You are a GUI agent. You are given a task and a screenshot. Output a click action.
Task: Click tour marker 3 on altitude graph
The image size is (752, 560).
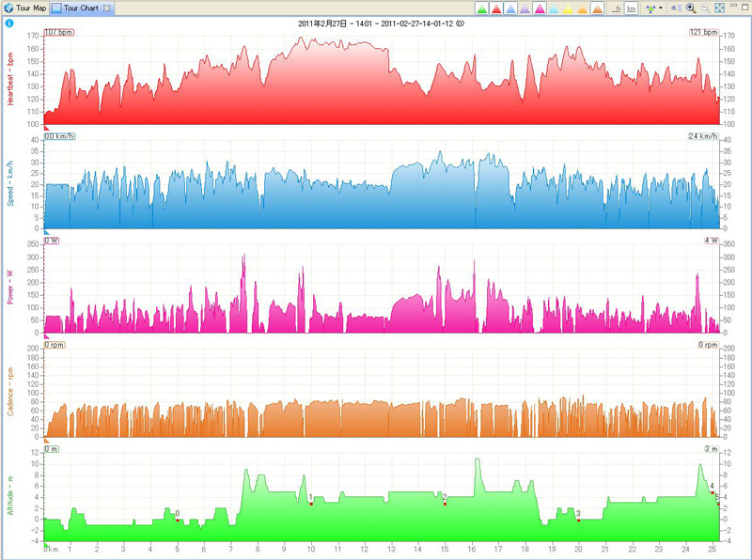click(579, 520)
